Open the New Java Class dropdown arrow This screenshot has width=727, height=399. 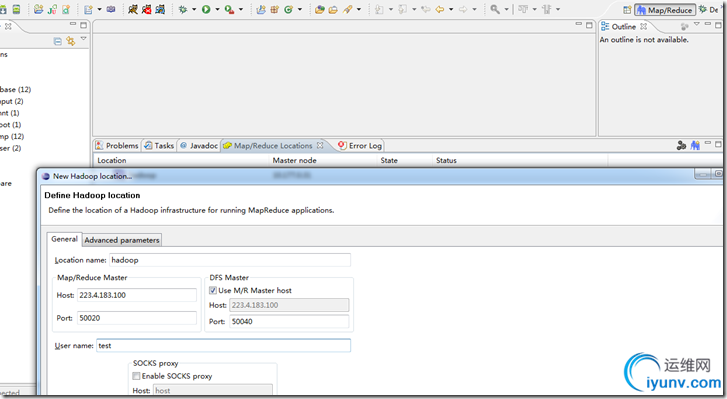300,9
